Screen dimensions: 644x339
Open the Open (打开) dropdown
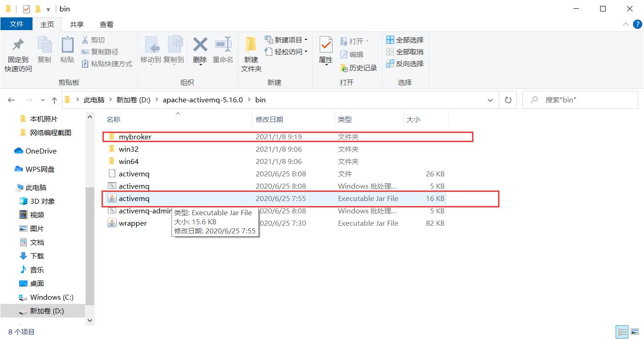click(354, 41)
